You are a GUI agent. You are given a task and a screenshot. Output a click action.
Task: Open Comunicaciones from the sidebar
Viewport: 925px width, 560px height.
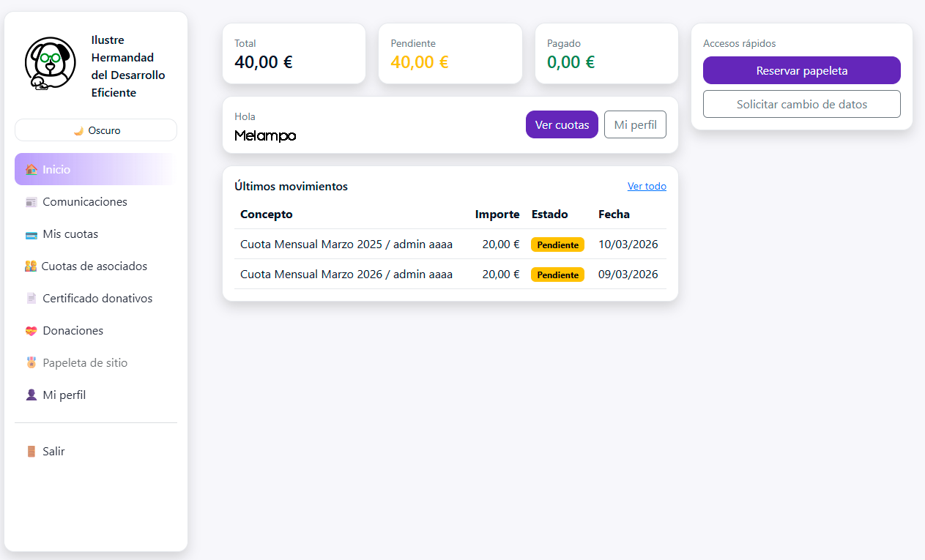pos(96,201)
